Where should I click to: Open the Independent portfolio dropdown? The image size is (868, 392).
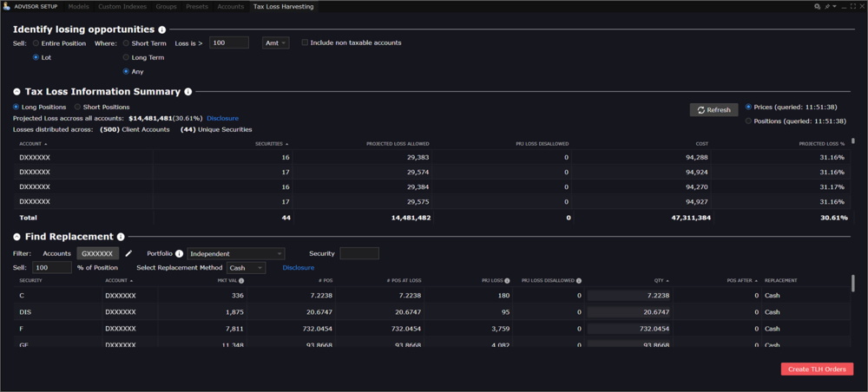tap(236, 253)
